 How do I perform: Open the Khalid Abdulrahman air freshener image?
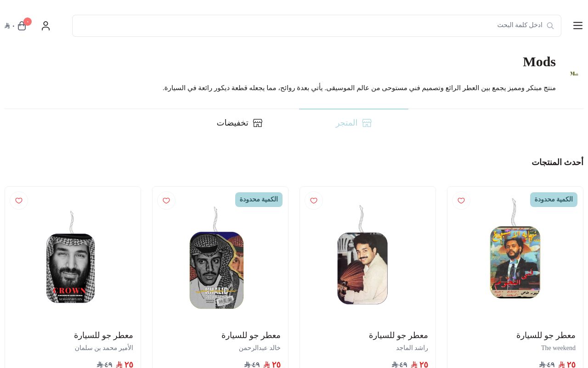point(216,258)
